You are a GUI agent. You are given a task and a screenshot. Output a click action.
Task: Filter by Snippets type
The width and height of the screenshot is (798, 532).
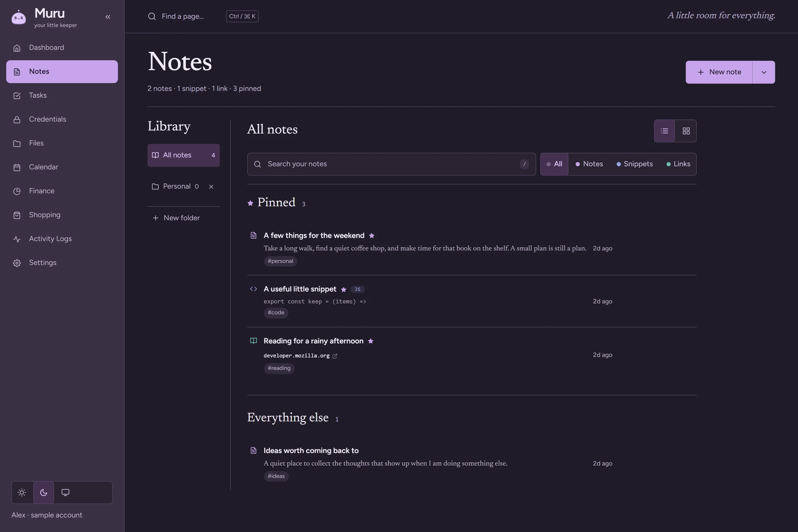(x=635, y=164)
